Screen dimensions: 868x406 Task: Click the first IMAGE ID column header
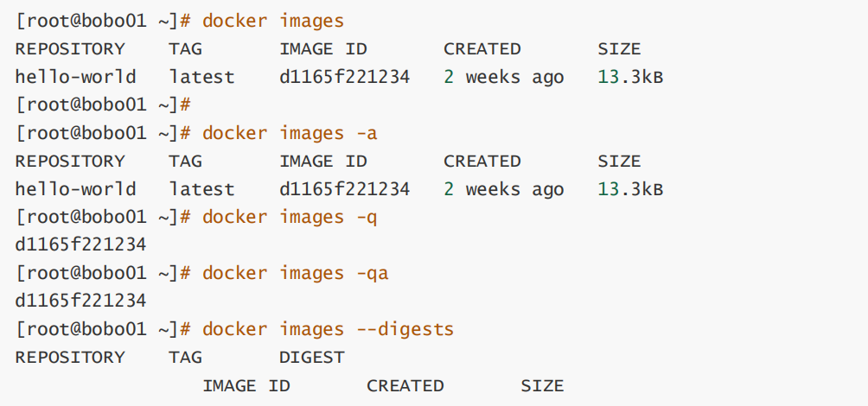click(322, 49)
